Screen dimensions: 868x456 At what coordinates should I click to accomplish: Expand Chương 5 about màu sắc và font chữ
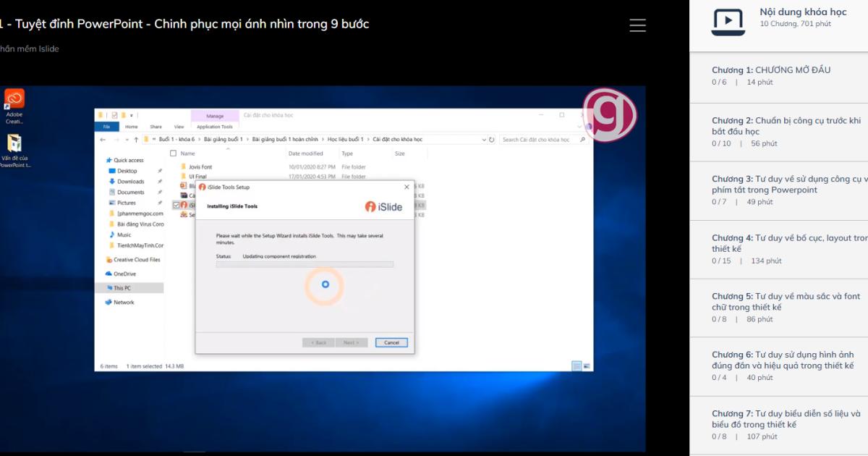(x=786, y=302)
